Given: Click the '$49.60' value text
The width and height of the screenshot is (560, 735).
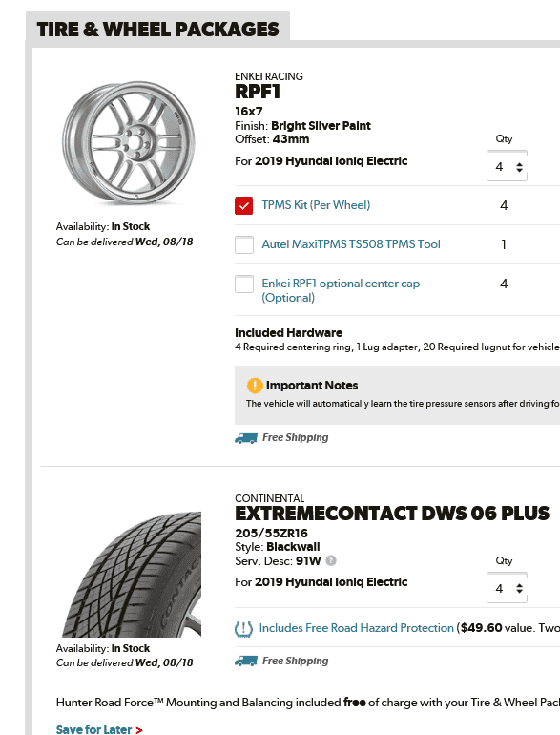Looking at the screenshot, I should pos(481,628).
